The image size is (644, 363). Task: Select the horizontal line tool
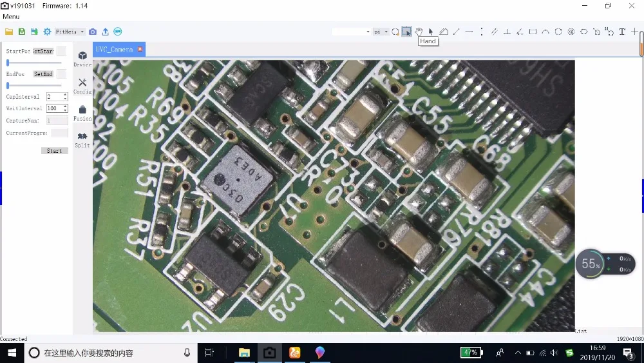point(469,32)
